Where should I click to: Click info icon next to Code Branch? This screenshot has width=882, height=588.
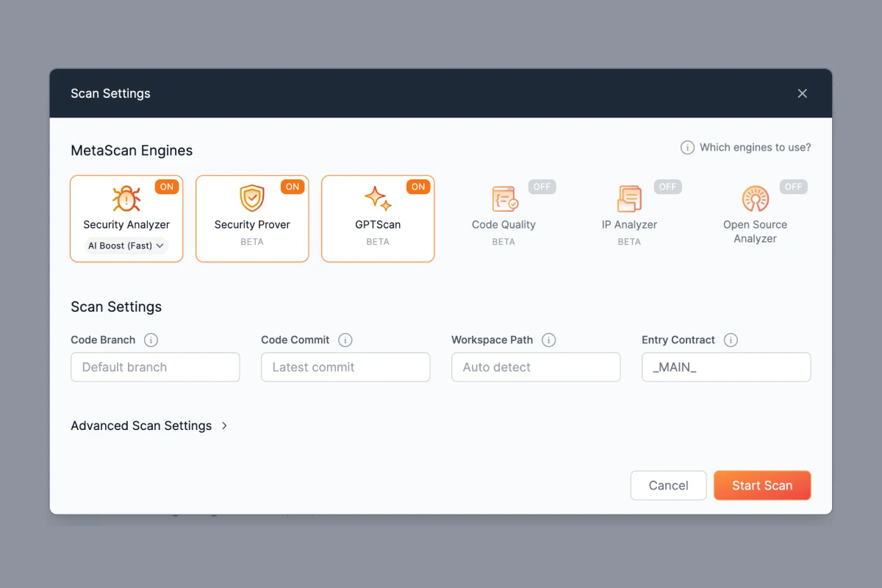(151, 340)
